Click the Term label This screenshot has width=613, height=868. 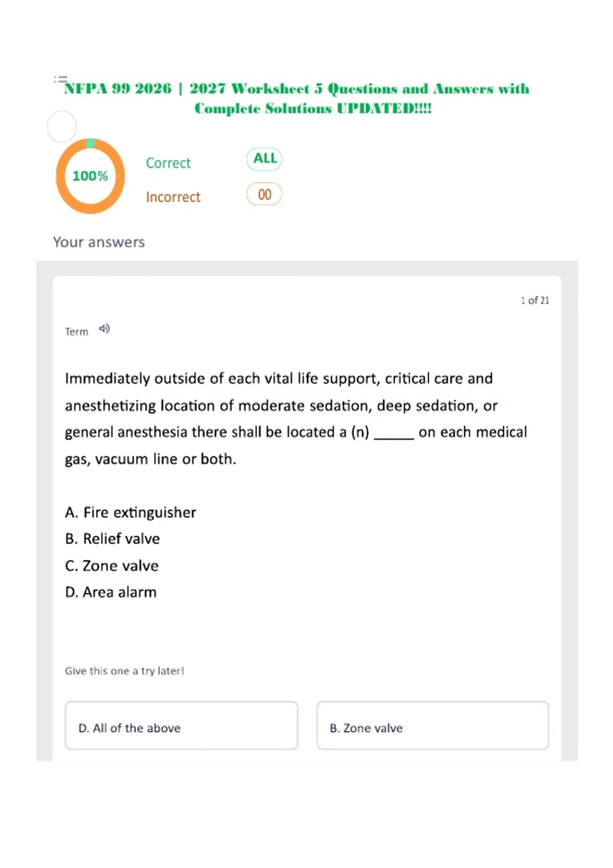click(x=77, y=331)
